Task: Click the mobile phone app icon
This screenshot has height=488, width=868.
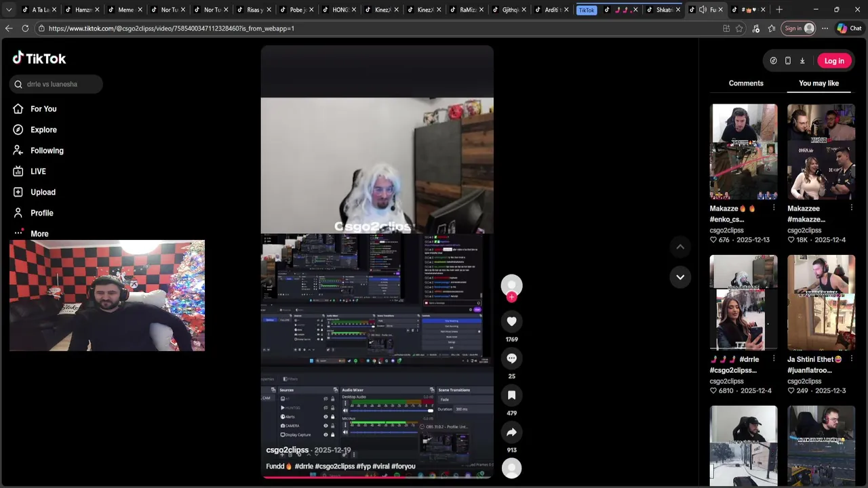Action: click(x=787, y=61)
